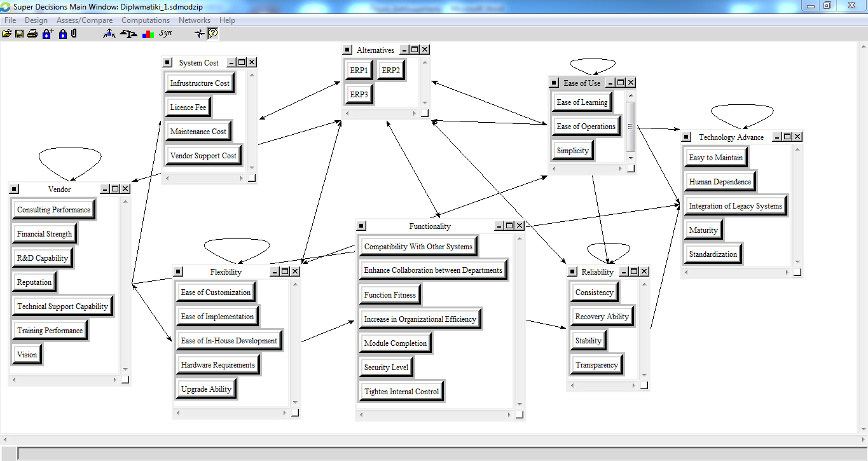Click the Print icon in toolbar

32,34
